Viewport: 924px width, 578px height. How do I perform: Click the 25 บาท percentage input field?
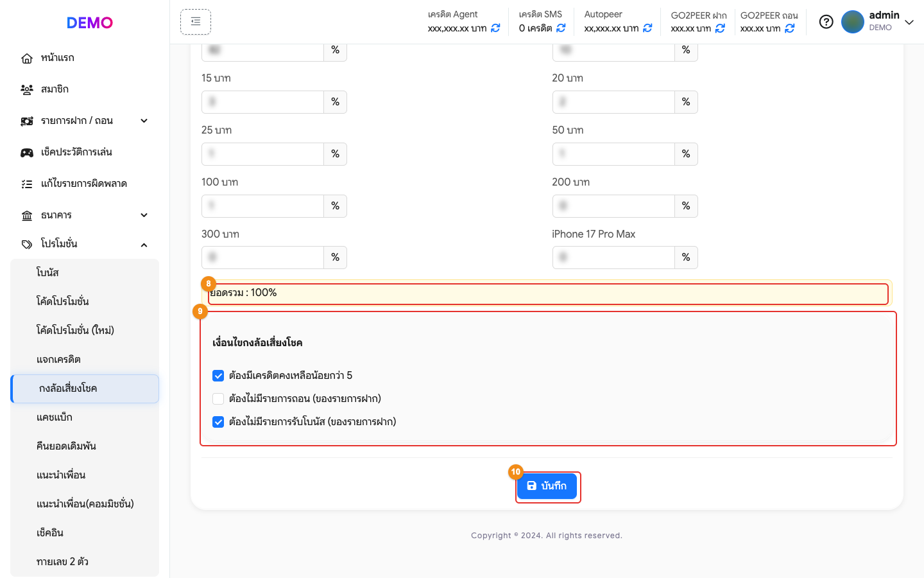click(x=262, y=154)
